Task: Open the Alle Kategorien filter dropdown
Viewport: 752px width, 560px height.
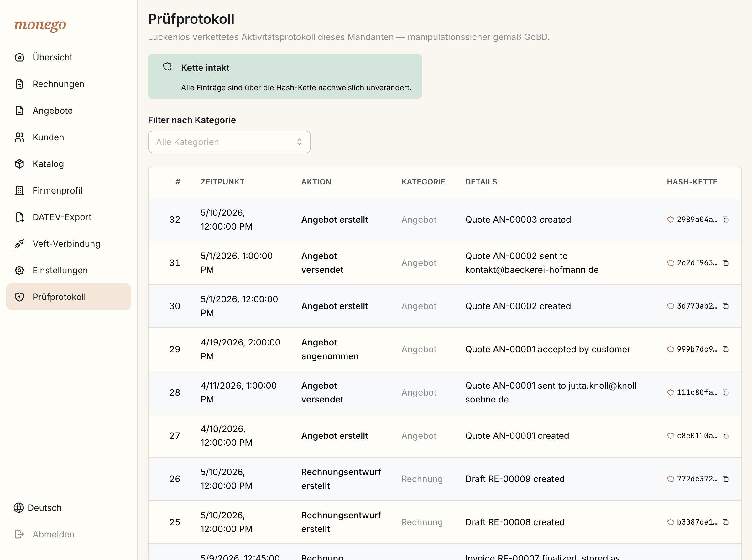Action: coord(229,142)
